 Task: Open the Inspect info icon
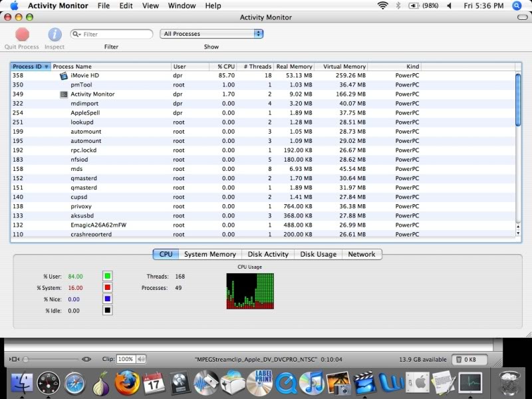pyautogui.click(x=55, y=35)
